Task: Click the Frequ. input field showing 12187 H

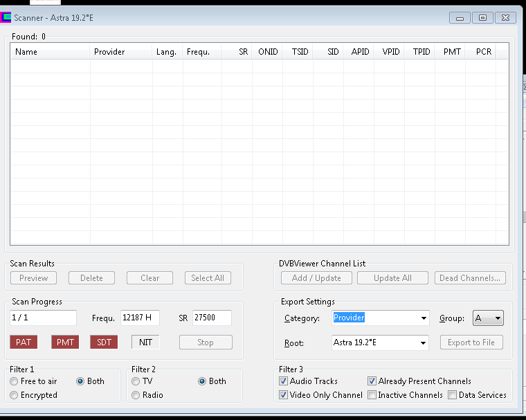Action: coord(140,318)
